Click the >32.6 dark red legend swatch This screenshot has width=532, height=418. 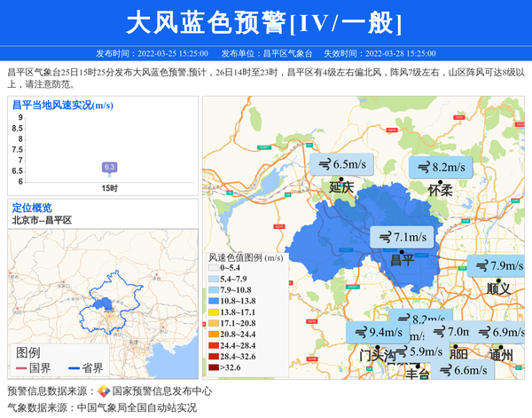click(214, 367)
